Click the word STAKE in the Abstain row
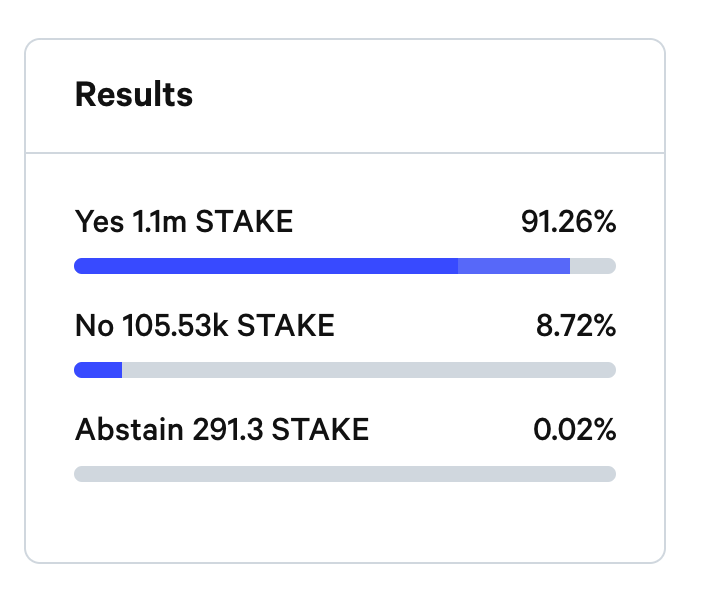Image resolution: width=704 pixels, height=600 pixels. [x=320, y=429]
